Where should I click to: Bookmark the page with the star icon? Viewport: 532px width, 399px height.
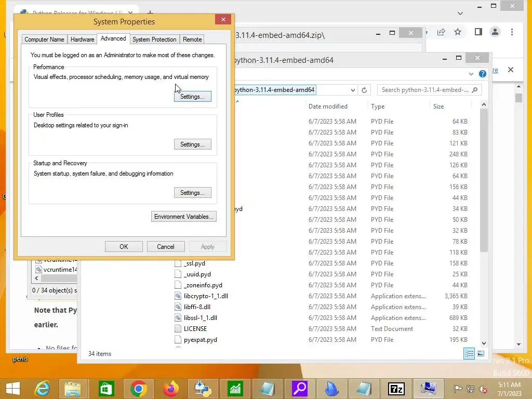pyautogui.click(x=458, y=32)
